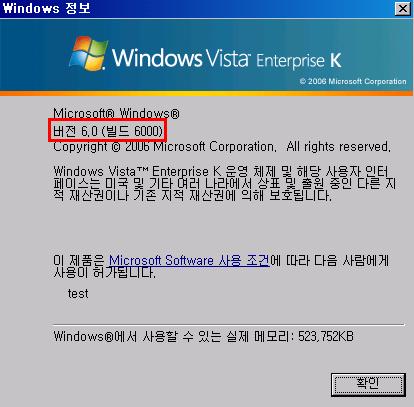
Task: Click the orange stripe beneath the banner
Action: tap(206, 94)
